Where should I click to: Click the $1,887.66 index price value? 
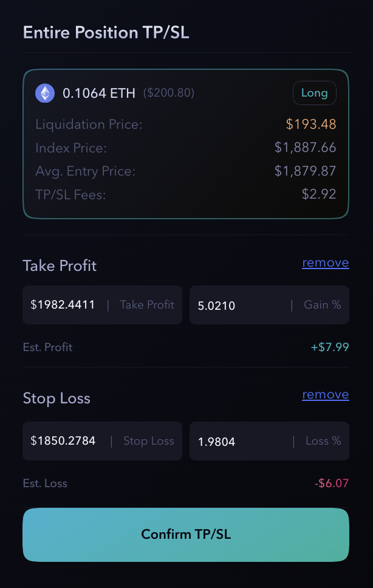305,148
